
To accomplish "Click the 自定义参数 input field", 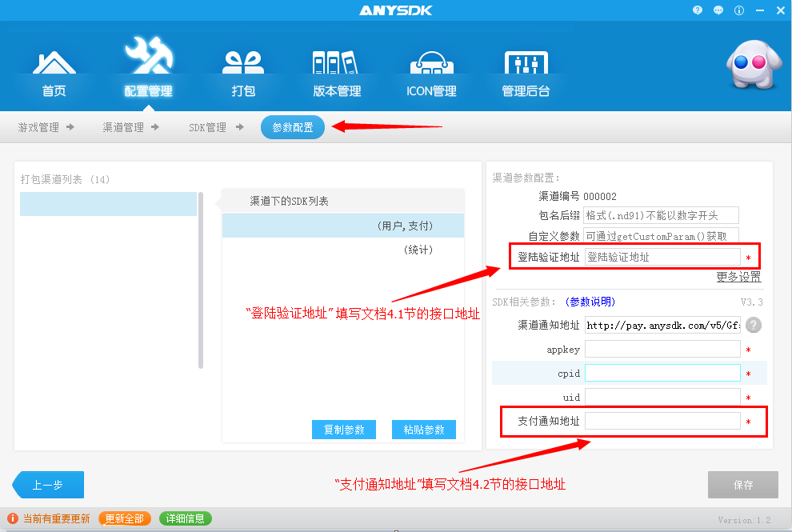I will (x=661, y=236).
